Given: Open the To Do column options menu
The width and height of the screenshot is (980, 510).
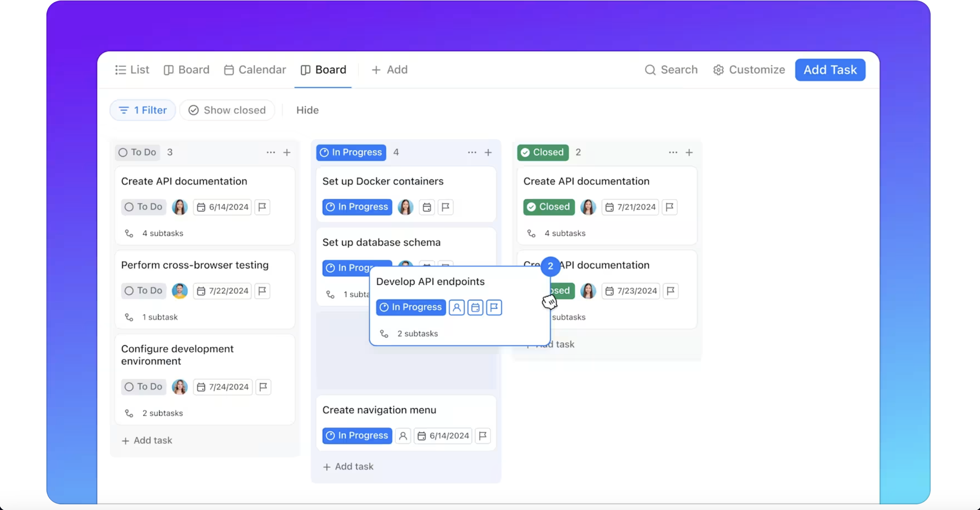Looking at the screenshot, I should 270,152.
